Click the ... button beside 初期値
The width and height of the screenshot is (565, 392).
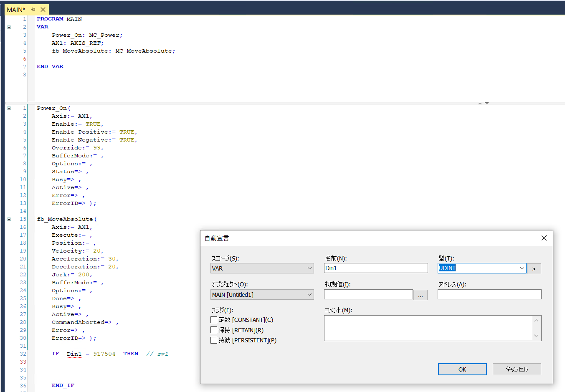tap(421, 295)
